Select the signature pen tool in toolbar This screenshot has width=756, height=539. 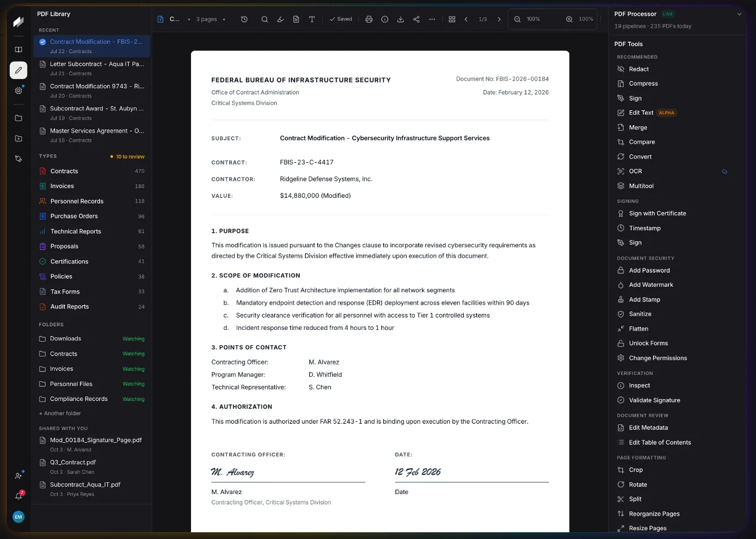coord(280,19)
